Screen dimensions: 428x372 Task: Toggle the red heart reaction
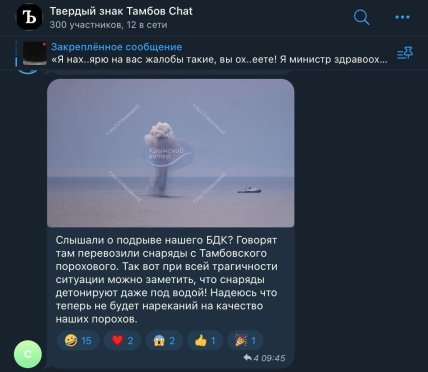point(122,340)
